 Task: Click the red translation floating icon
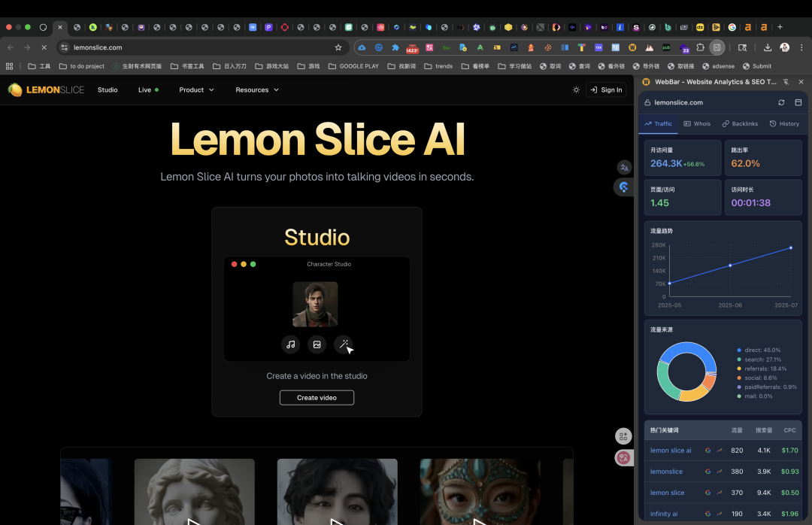tap(623, 457)
